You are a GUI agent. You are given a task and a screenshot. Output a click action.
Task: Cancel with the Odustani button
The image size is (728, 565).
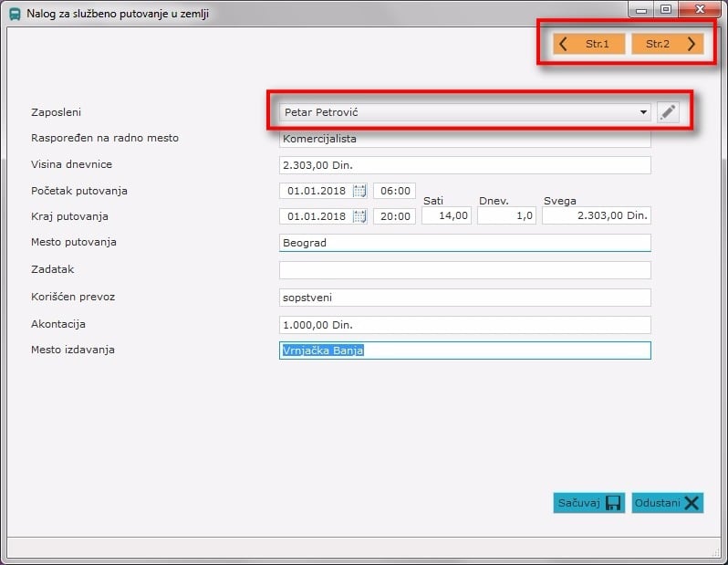[668, 503]
